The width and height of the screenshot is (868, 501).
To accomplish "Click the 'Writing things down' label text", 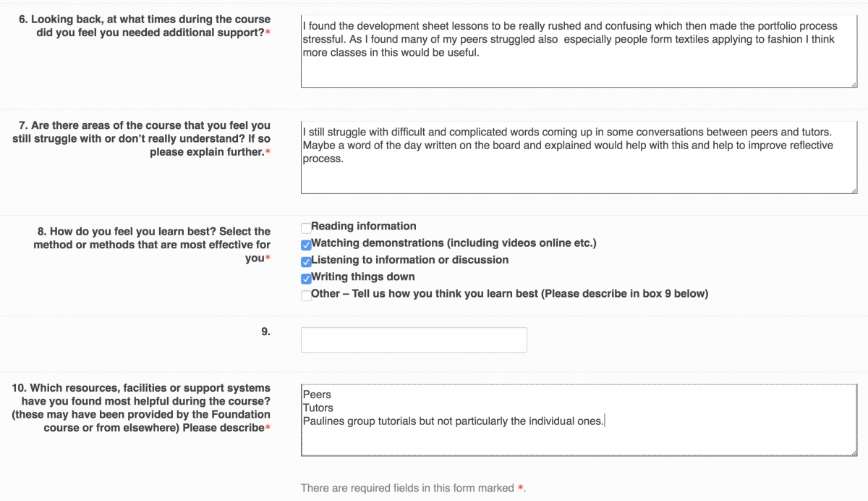I will pyautogui.click(x=363, y=277).
